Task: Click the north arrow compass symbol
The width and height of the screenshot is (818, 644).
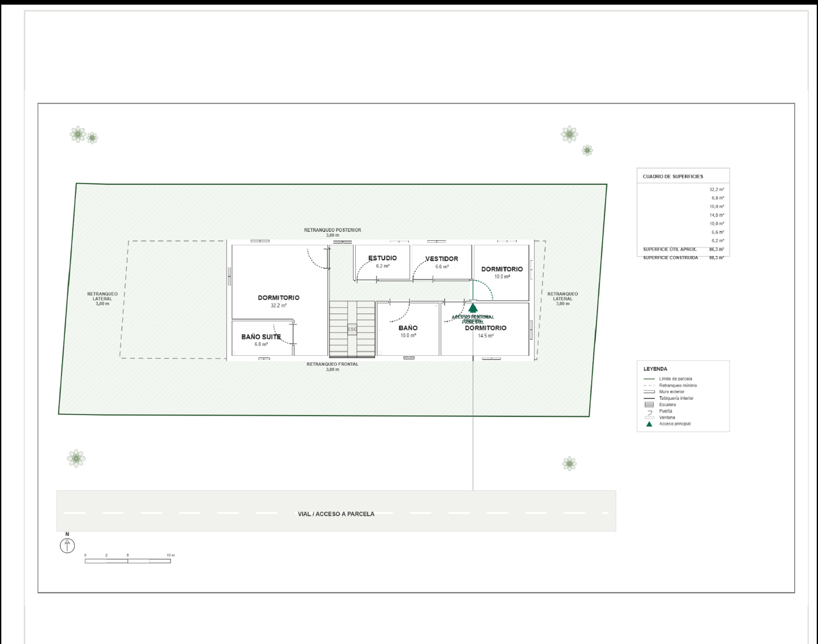Action: [67, 546]
